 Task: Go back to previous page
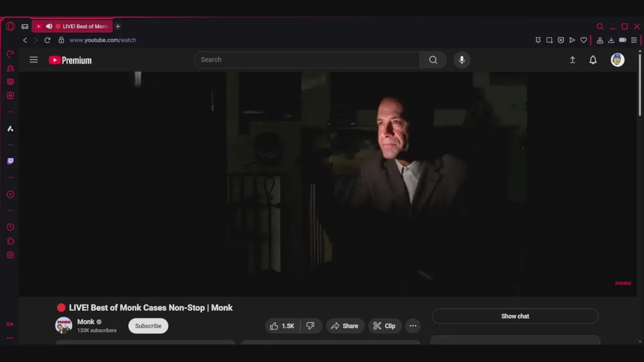pyautogui.click(x=25, y=40)
